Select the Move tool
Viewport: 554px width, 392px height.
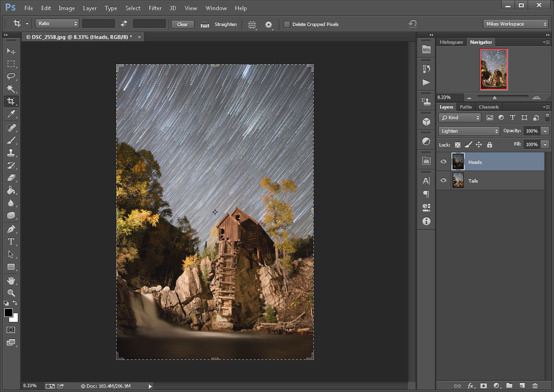coord(11,51)
